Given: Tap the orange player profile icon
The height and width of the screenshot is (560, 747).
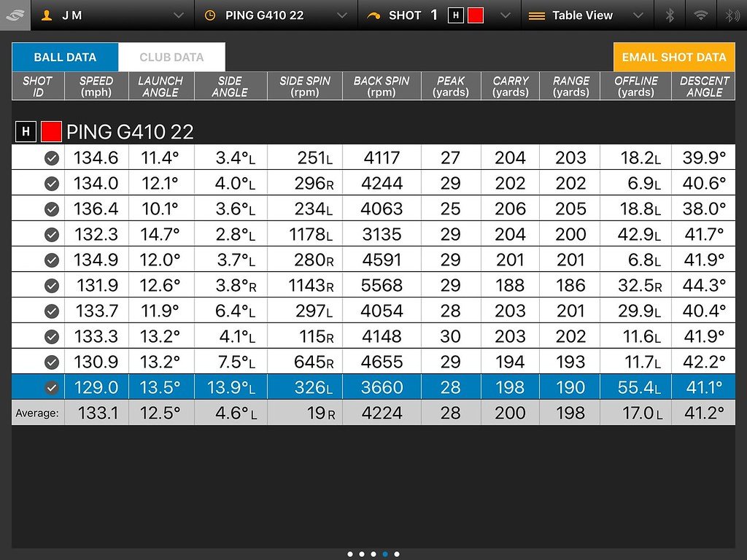Looking at the screenshot, I should click(x=46, y=15).
